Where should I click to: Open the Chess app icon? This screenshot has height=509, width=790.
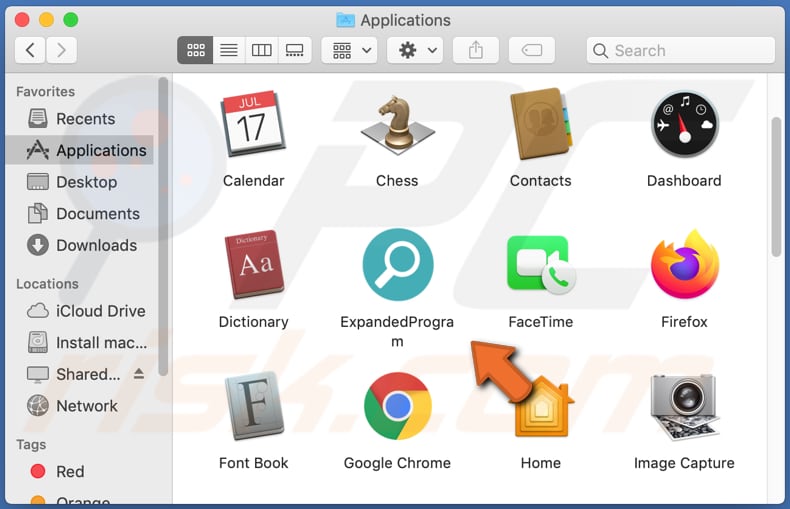click(397, 125)
